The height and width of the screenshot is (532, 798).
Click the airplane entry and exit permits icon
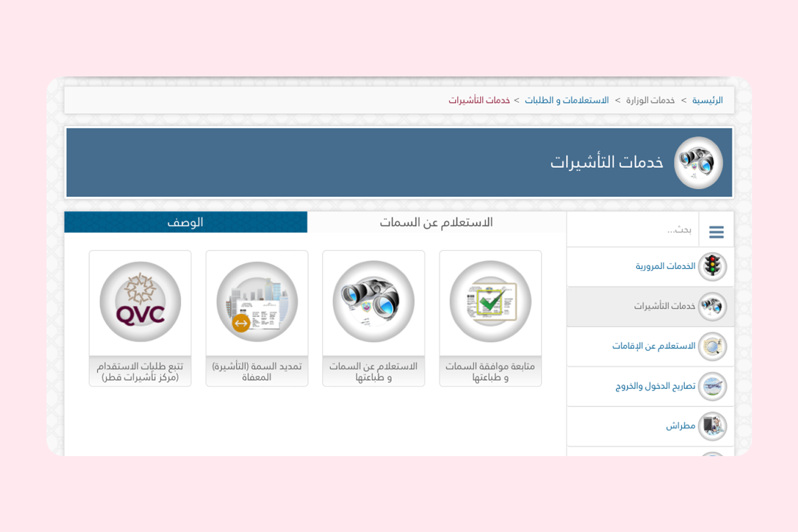click(x=712, y=386)
